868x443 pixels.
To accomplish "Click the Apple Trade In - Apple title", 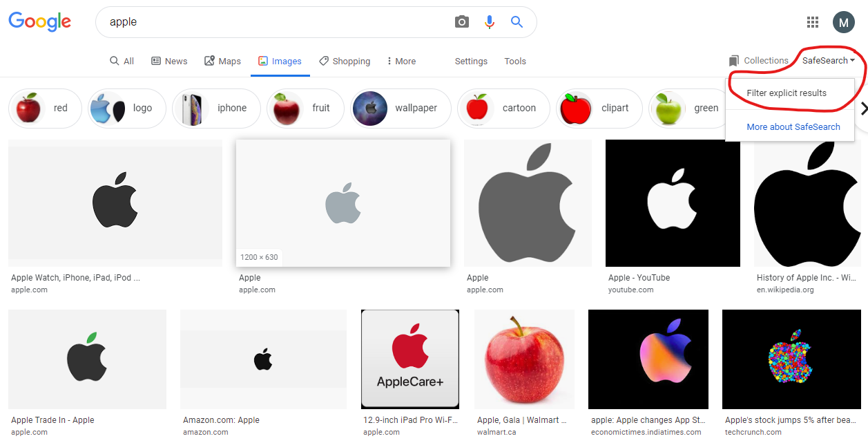I will 52,420.
